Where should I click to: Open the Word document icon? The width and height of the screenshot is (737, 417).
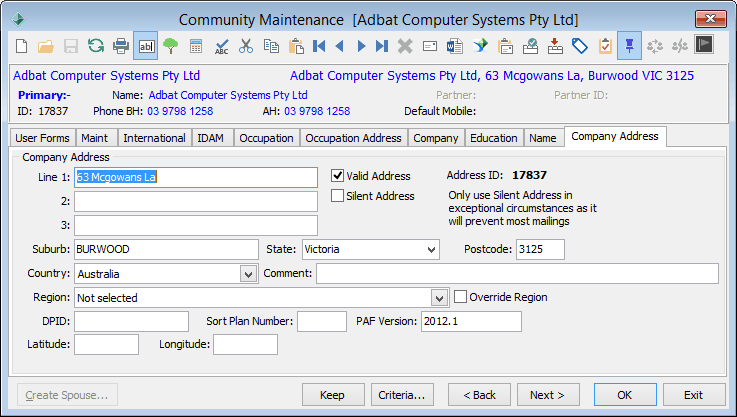pos(455,46)
